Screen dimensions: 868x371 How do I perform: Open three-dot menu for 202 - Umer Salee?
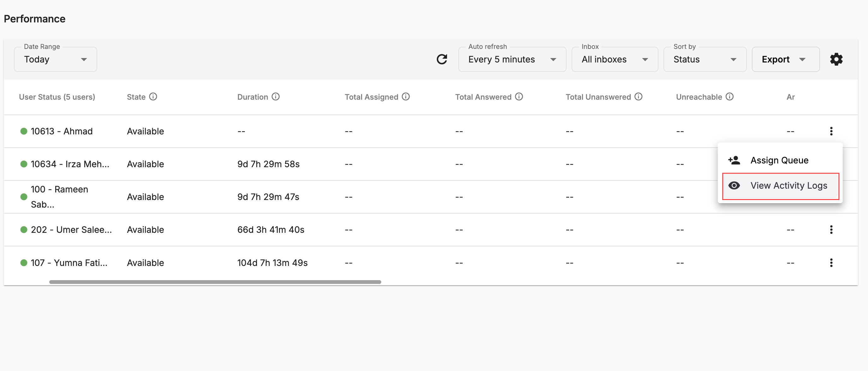(831, 230)
